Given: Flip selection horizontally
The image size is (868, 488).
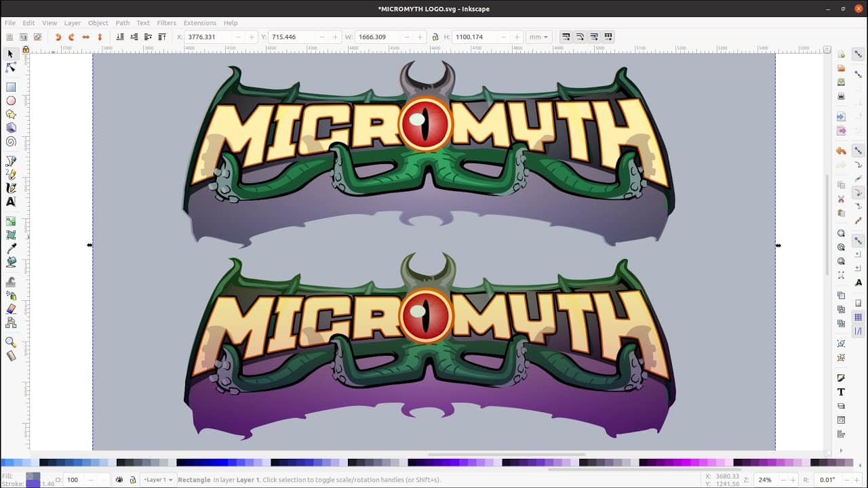Looking at the screenshot, I should pos(85,37).
